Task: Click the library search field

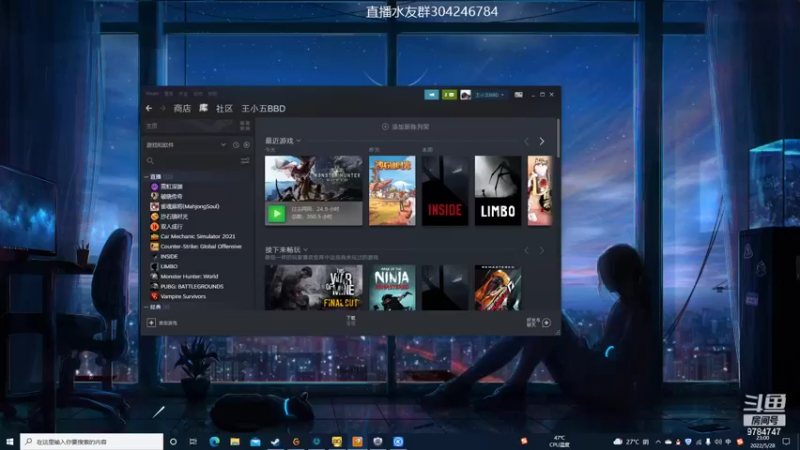Action: pyautogui.click(x=192, y=161)
